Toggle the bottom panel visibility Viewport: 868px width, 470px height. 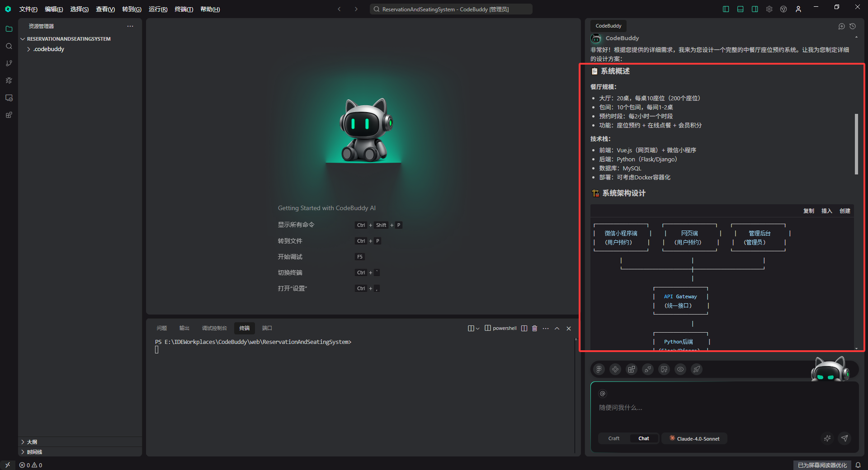[740, 9]
